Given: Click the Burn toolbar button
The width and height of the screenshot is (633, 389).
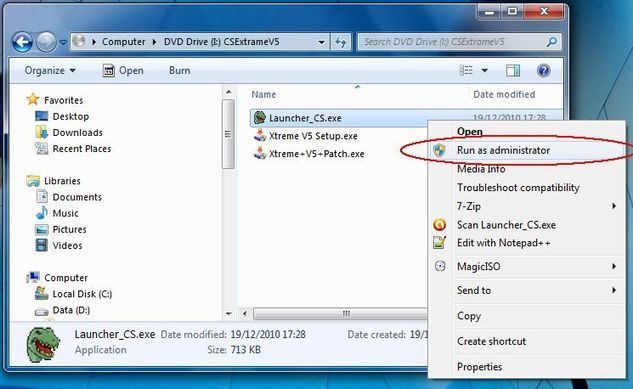Looking at the screenshot, I should 180,71.
